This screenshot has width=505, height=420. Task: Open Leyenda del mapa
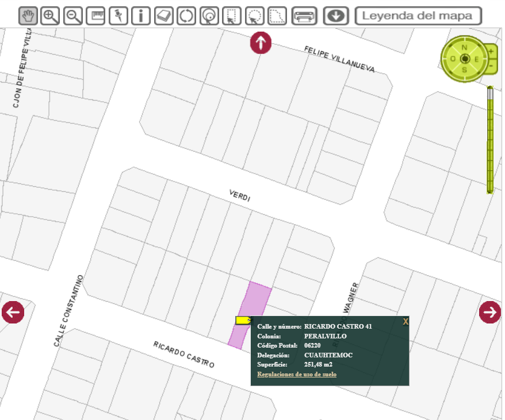pyautogui.click(x=418, y=16)
